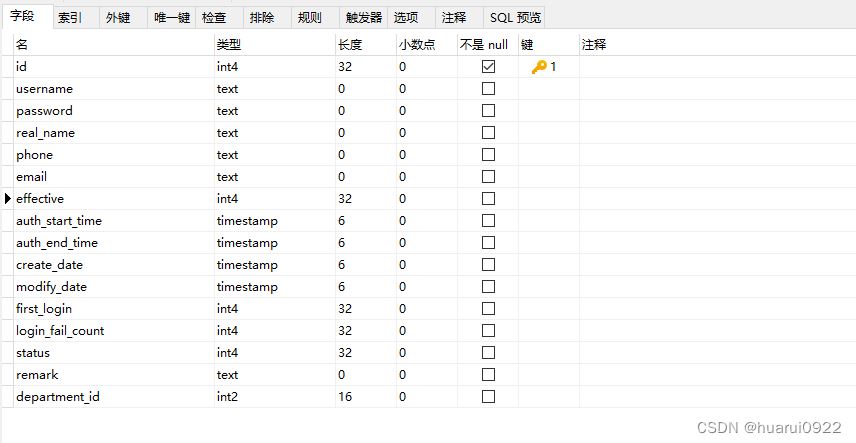Screen dimensions: 856x443
Task: Click the 名 column header
Action: 114,44
